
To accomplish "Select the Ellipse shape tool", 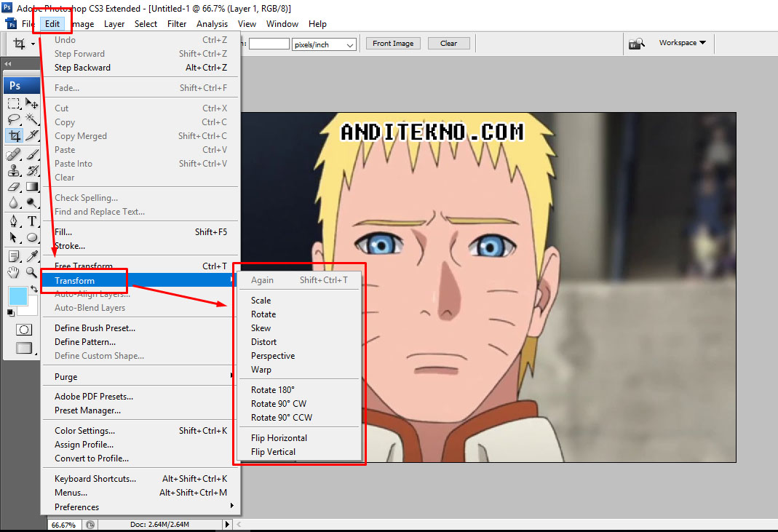I will tap(32, 237).
